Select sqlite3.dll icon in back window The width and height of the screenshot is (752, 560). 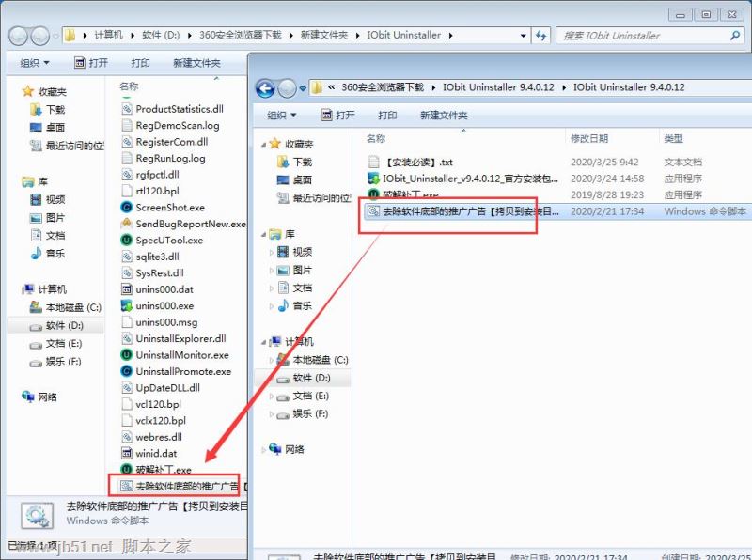(x=127, y=257)
